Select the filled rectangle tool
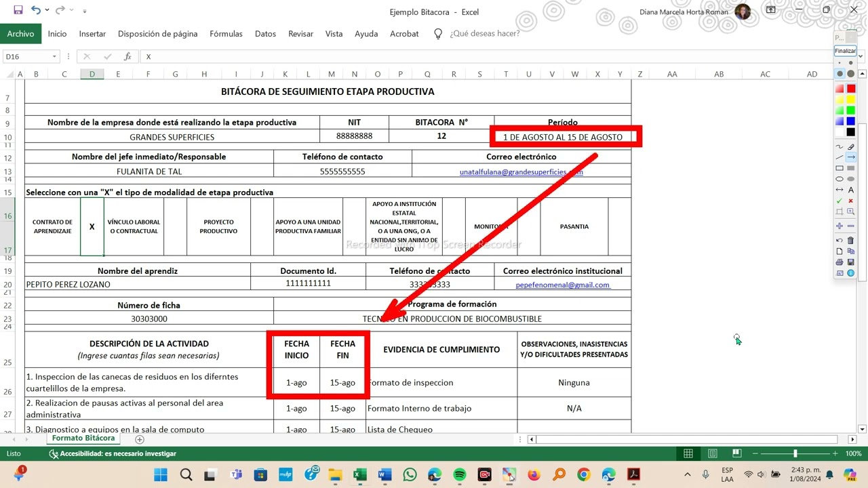The width and height of the screenshot is (868, 488). (851, 168)
